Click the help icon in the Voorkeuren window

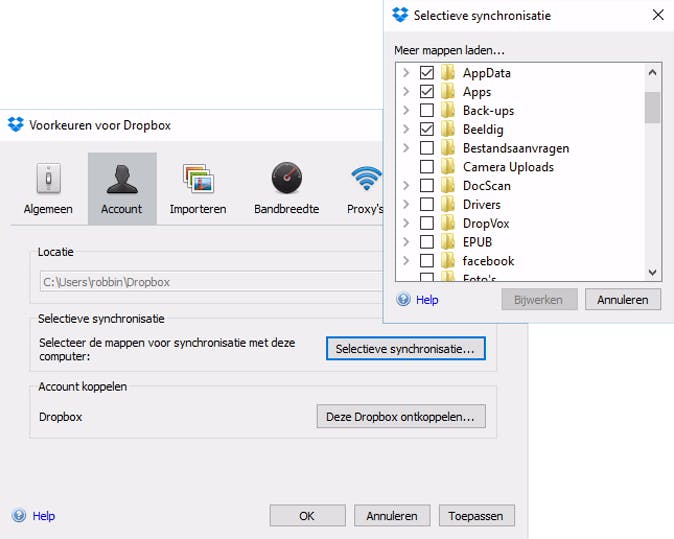pos(19,515)
